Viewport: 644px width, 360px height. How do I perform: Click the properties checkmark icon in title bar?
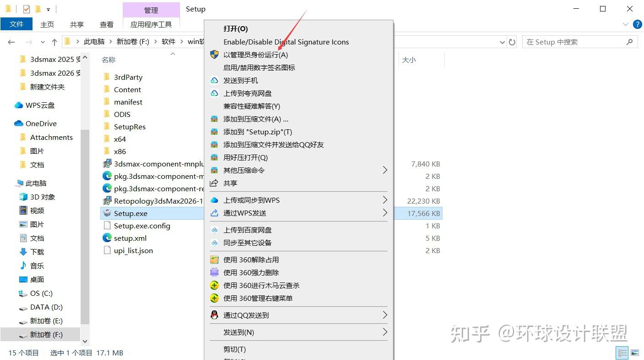(27, 9)
